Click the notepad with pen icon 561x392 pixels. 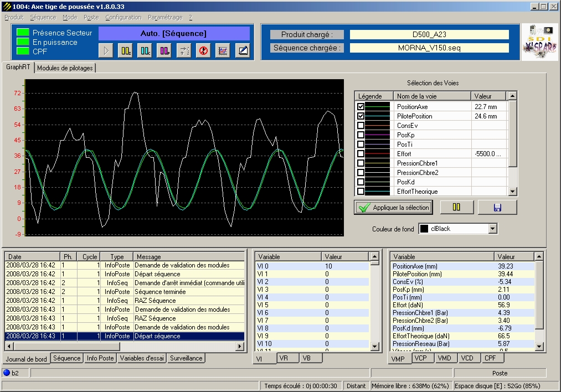[242, 51]
